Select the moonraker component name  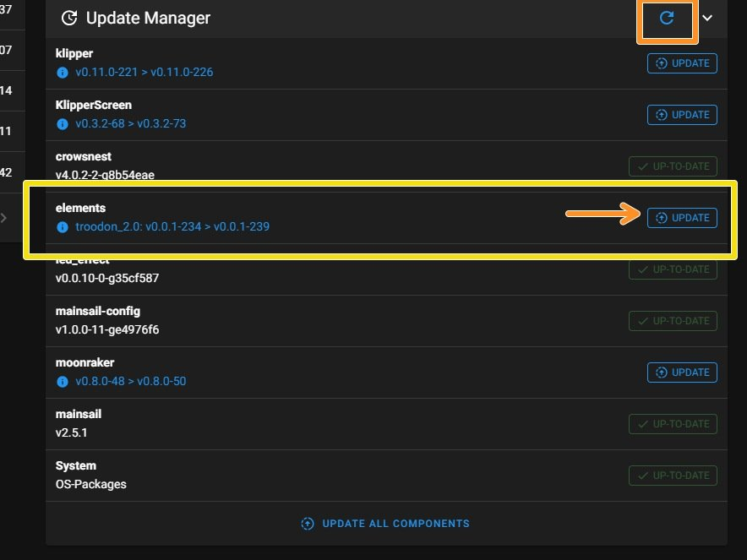click(x=85, y=362)
